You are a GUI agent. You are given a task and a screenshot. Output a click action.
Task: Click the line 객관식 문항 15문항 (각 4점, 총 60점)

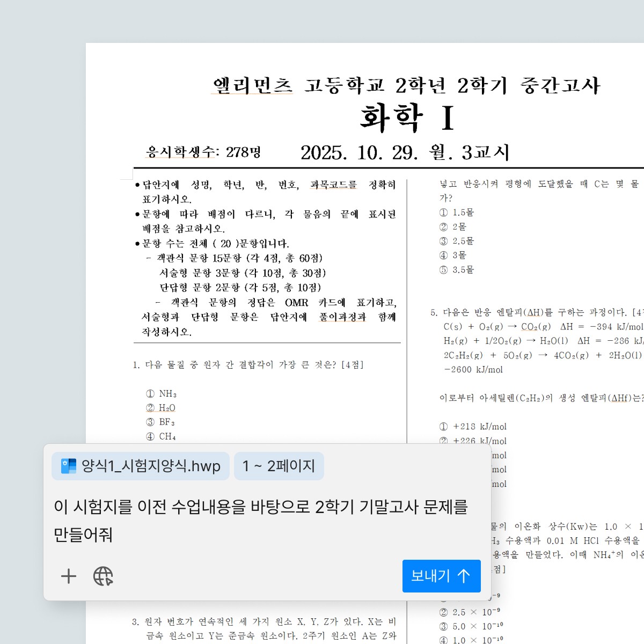coord(234,259)
